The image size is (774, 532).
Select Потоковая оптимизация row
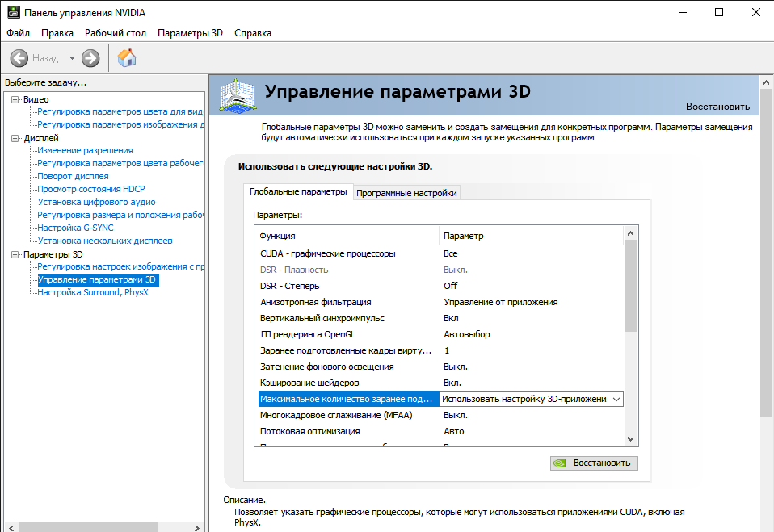[x=441, y=431]
